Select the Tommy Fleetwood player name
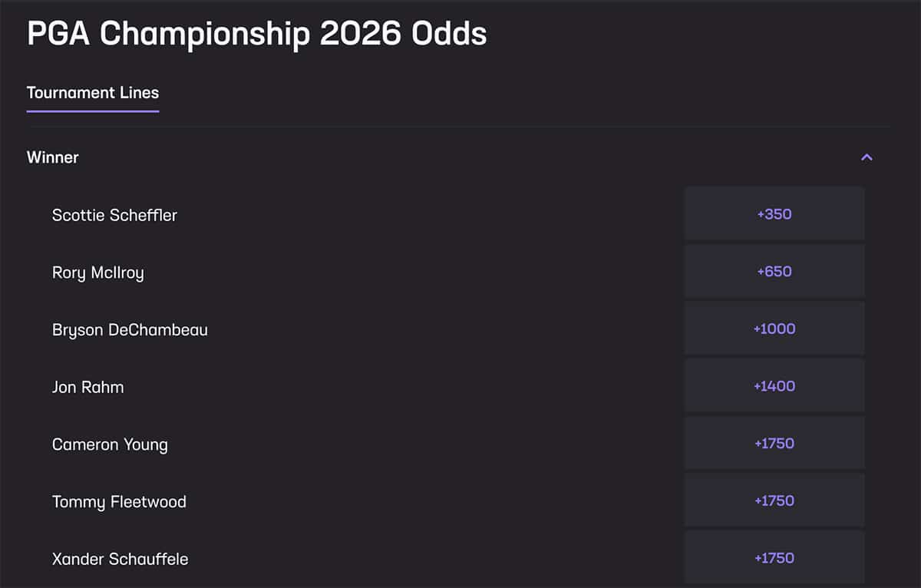This screenshot has width=921, height=588. pos(119,501)
